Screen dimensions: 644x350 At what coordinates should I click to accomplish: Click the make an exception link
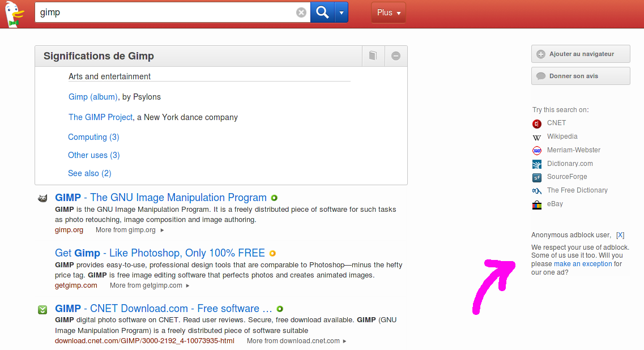click(583, 264)
